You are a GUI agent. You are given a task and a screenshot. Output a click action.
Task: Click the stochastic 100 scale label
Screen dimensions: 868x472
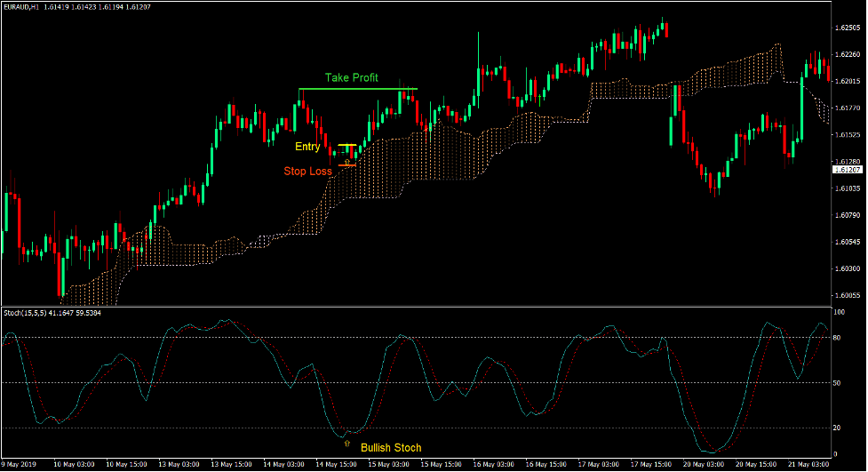tap(839, 313)
